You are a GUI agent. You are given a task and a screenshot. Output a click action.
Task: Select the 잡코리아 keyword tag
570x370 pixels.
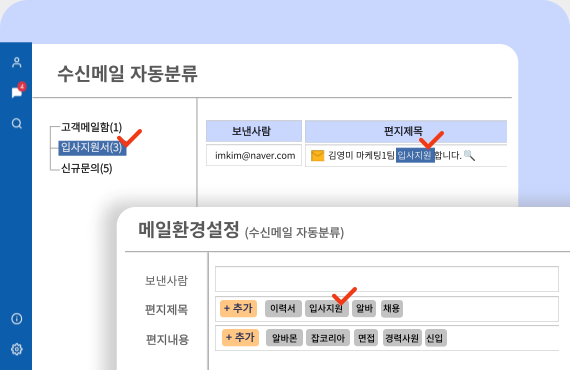328,338
